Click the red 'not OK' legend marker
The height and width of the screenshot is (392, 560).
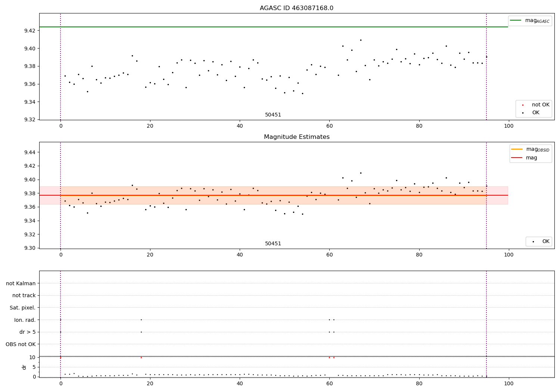(522, 105)
